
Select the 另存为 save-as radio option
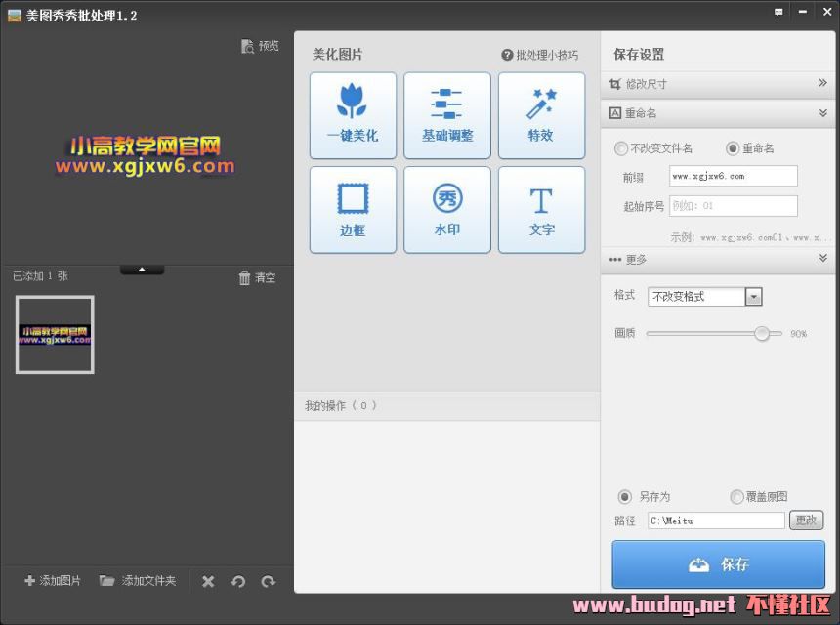pos(625,496)
